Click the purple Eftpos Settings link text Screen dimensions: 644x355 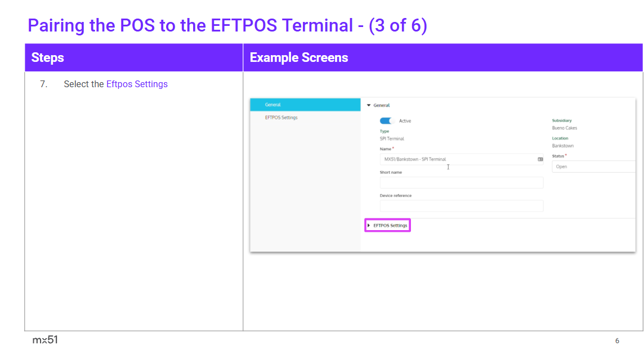click(137, 84)
